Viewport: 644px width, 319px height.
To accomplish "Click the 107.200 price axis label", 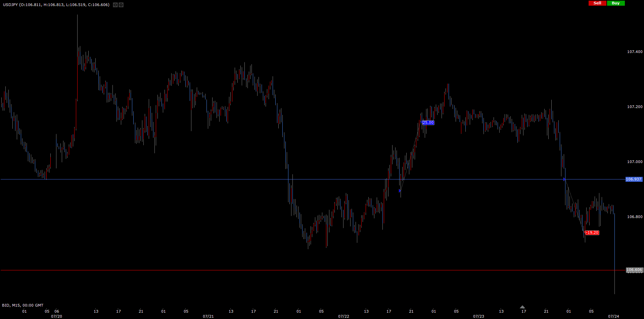I will [635, 107].
